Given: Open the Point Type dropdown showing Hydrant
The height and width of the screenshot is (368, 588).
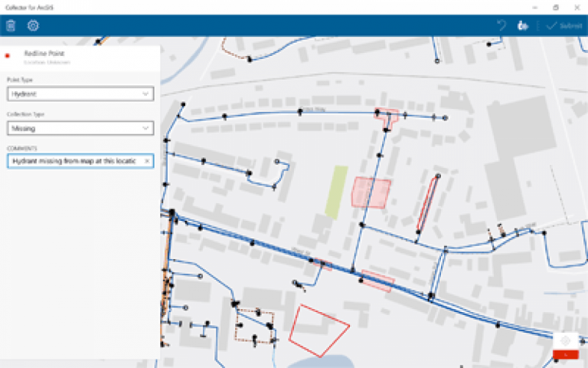Looking at the screenshot, I should coord(80,94).
